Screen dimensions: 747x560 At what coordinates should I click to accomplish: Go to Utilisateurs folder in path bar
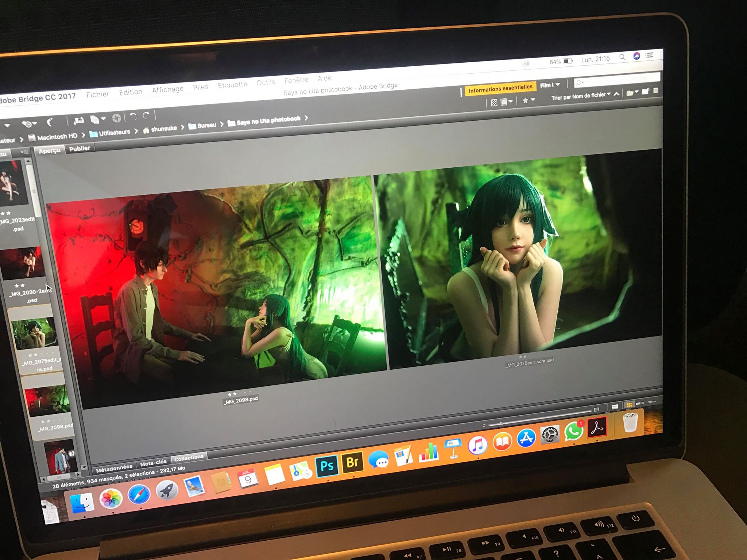click(110, 133)
